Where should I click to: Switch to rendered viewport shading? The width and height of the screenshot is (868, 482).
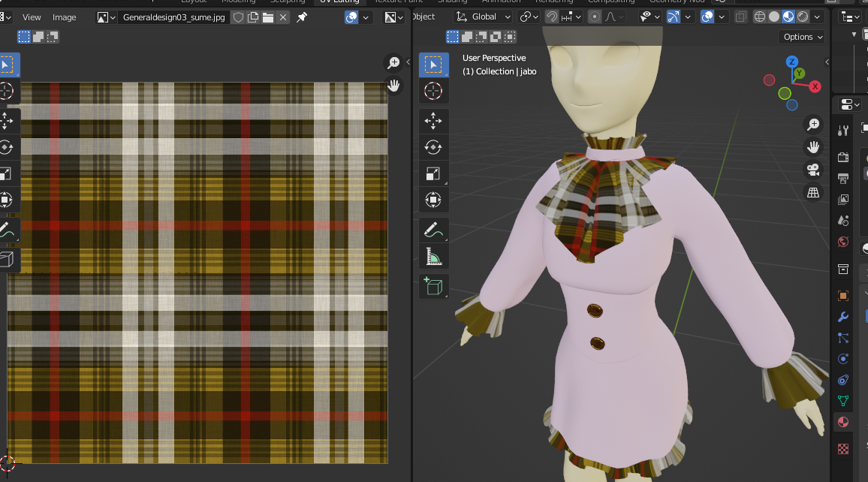[x=803, y=17]
